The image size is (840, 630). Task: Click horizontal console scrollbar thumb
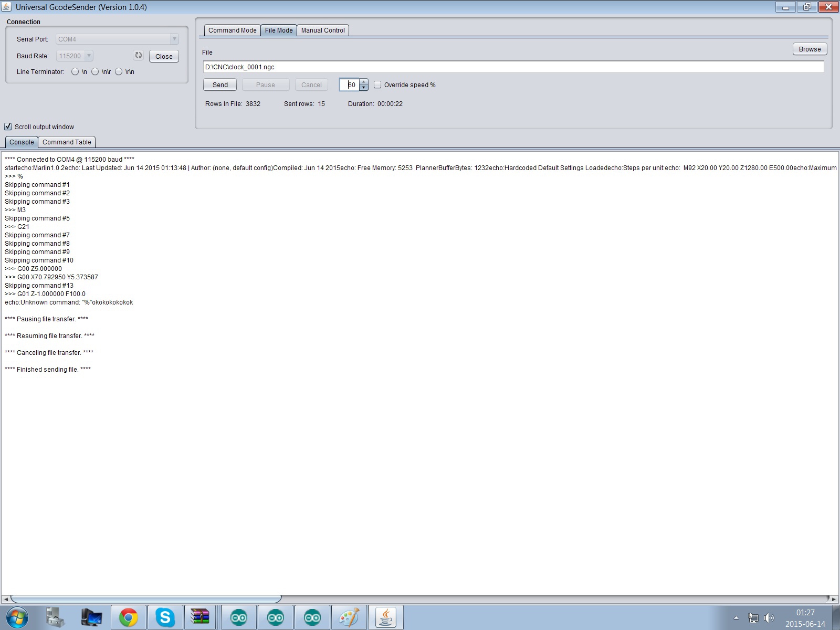pos(146,599)
